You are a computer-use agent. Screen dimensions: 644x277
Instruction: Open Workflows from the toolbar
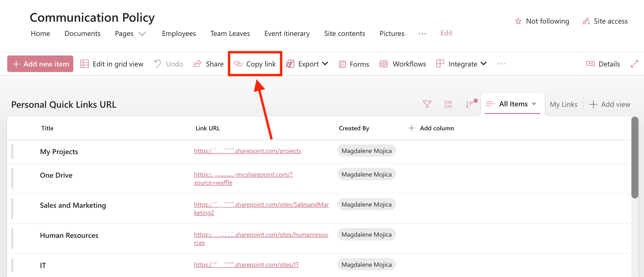(403, 64)
